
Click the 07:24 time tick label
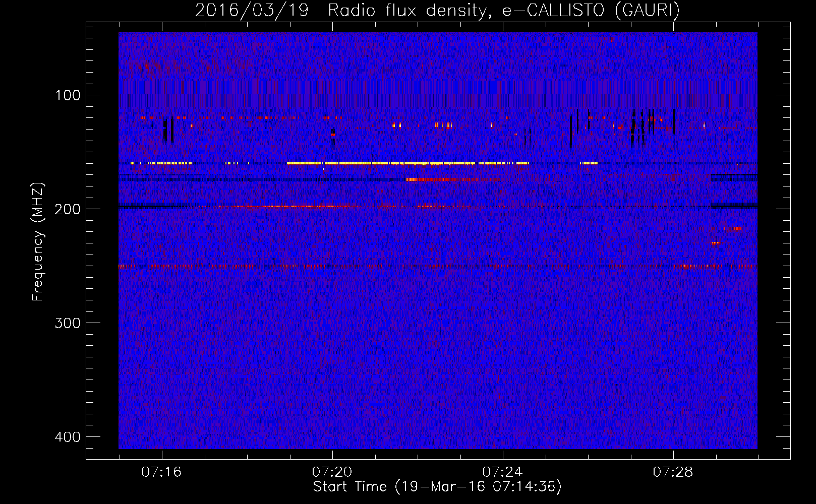502,472
